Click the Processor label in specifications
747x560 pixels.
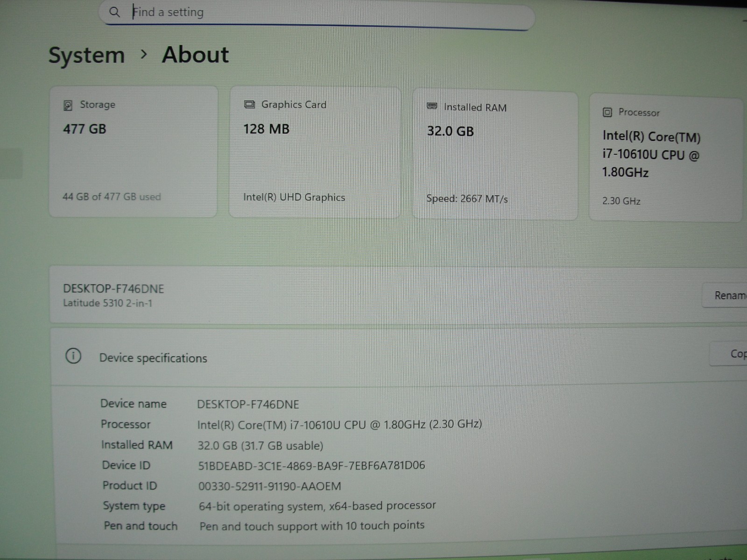point(126,425)
